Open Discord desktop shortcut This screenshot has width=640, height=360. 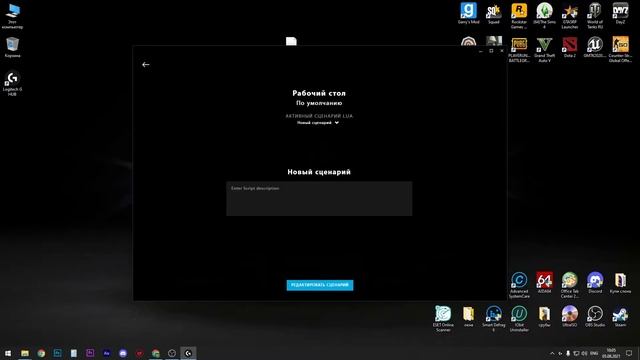click(595, 282)
